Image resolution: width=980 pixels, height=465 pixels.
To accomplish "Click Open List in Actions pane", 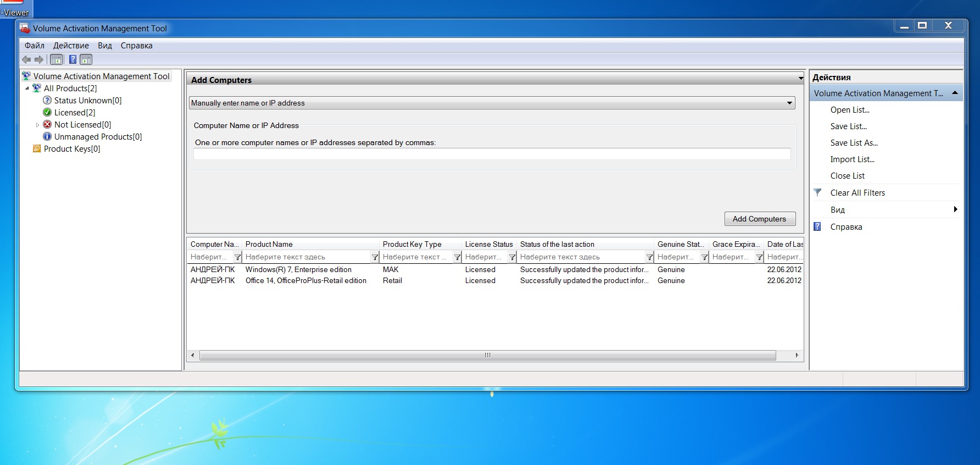I will tap(850, 110).
